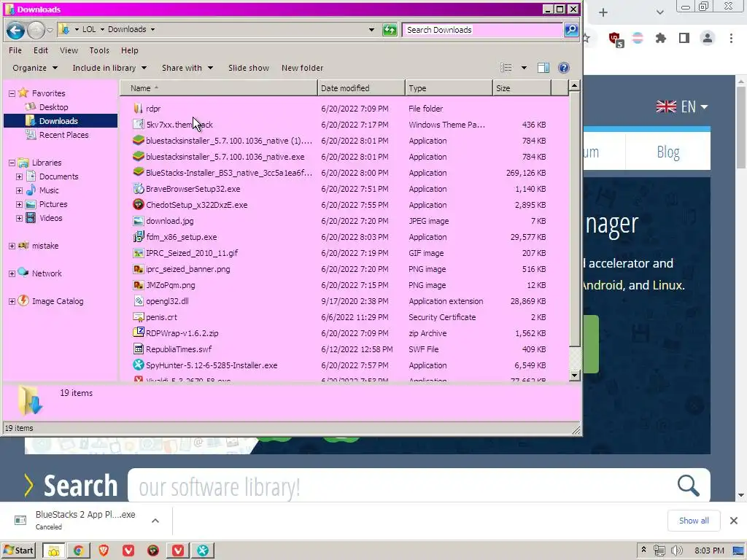Image resolution: width=747 pixels, height=560 pixels.
Task: Select RDPWrap-v1.6.2.zip icon
Action: [x=138, y=332]
